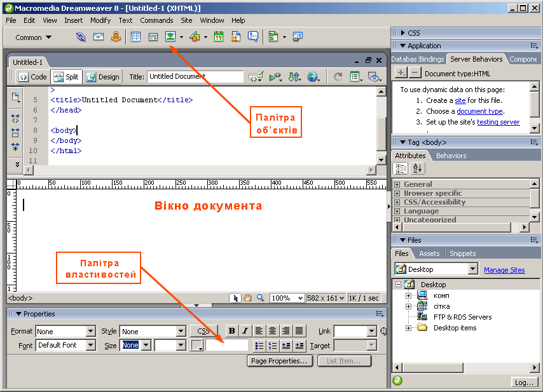Image resolution: width=543 pixels, height=392 pixels.
Task: Insert a Date with calendar icon
Action: click(219, 37)
